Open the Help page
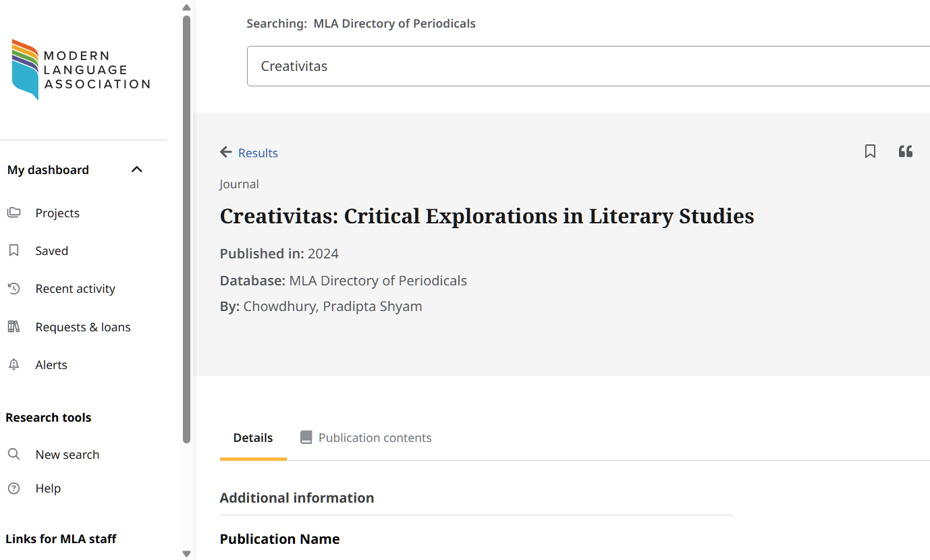Viewport: 930px width, 560px height. click(x=48, y=488)
